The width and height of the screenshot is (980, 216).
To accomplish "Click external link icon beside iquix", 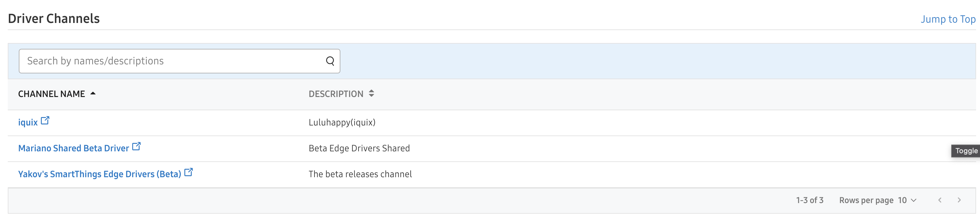I will point(45,121).
